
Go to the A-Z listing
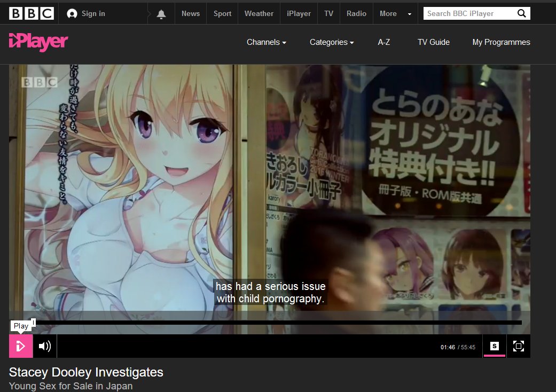pyautogui.click(x=383, y=42)
